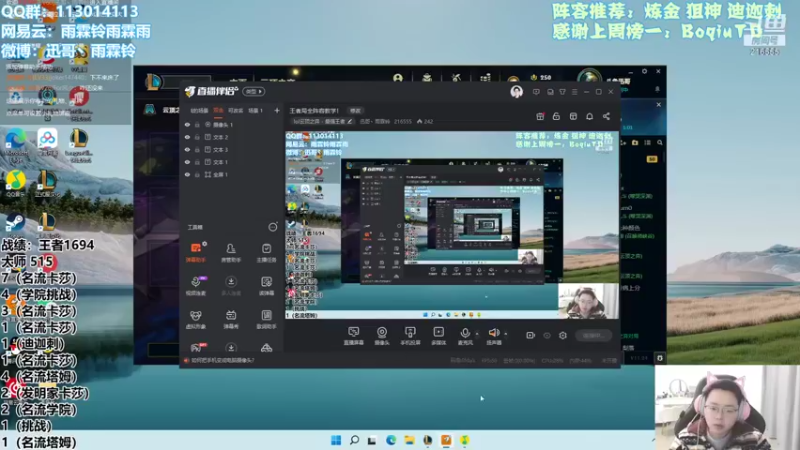800x450 pixels.
Task: Open Windows Start button on taskbar
Action: pos(336,440)
